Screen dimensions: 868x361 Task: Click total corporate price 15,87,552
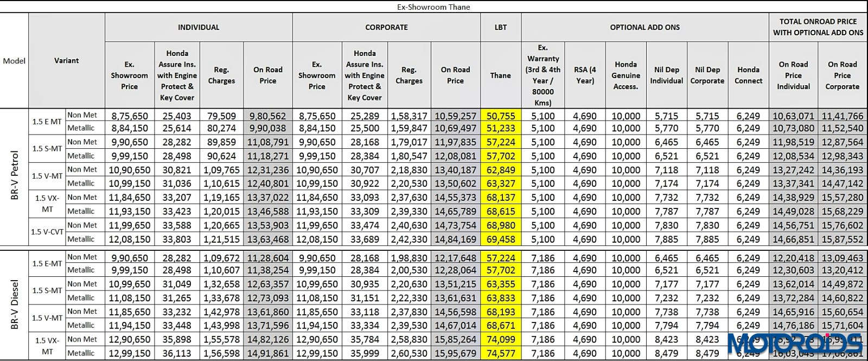coord(843,239)
